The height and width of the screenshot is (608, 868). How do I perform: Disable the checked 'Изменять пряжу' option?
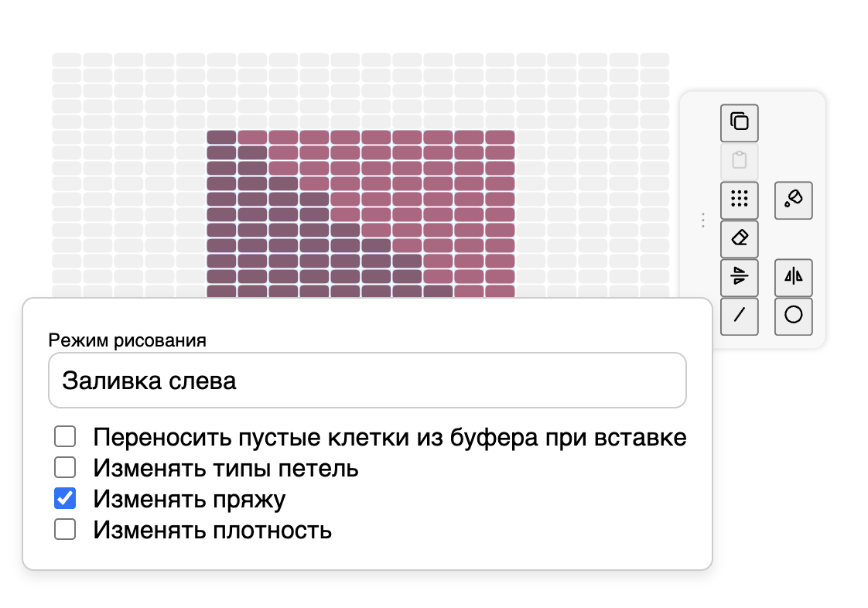[x=65, y=498]
